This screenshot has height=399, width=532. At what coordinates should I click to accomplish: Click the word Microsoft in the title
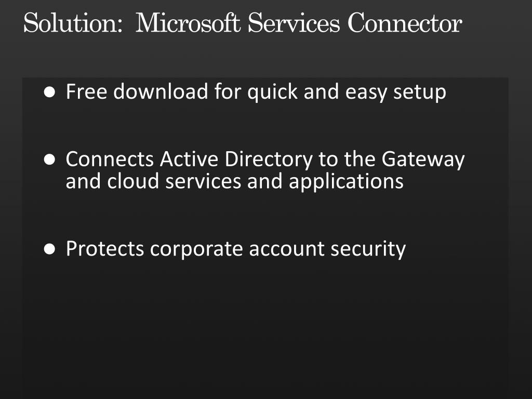point(188,23)
